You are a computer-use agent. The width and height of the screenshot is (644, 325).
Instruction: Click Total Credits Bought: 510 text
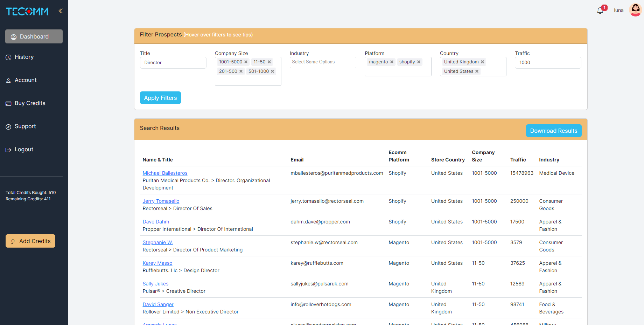pos(30,193)
